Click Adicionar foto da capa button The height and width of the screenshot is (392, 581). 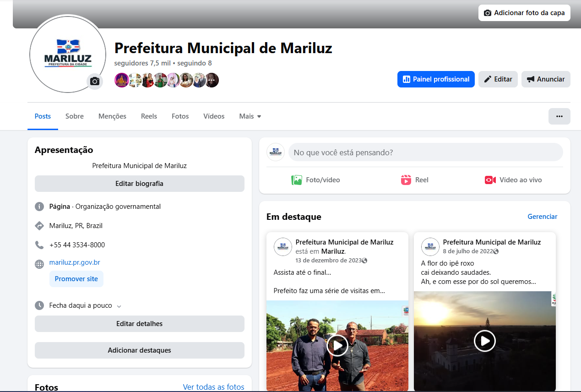[524, 13]
